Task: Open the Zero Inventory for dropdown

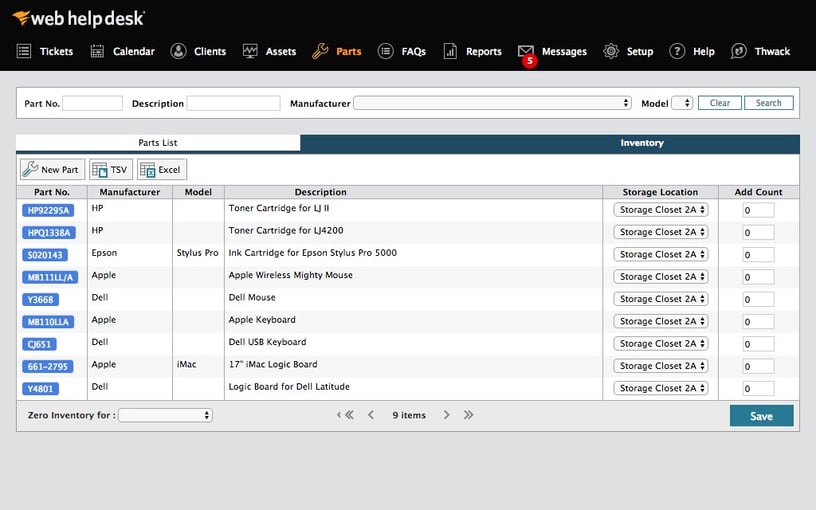Action: click(165, 415)
